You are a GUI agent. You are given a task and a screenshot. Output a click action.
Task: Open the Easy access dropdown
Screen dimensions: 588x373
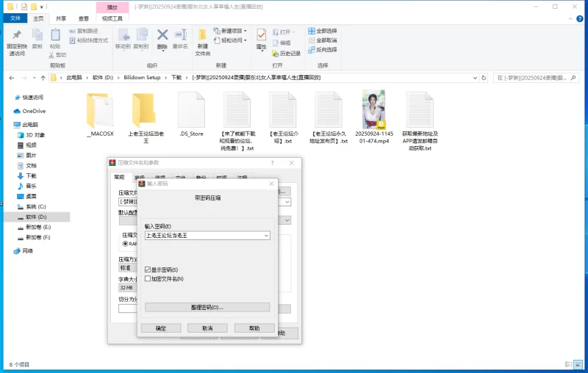230,40
